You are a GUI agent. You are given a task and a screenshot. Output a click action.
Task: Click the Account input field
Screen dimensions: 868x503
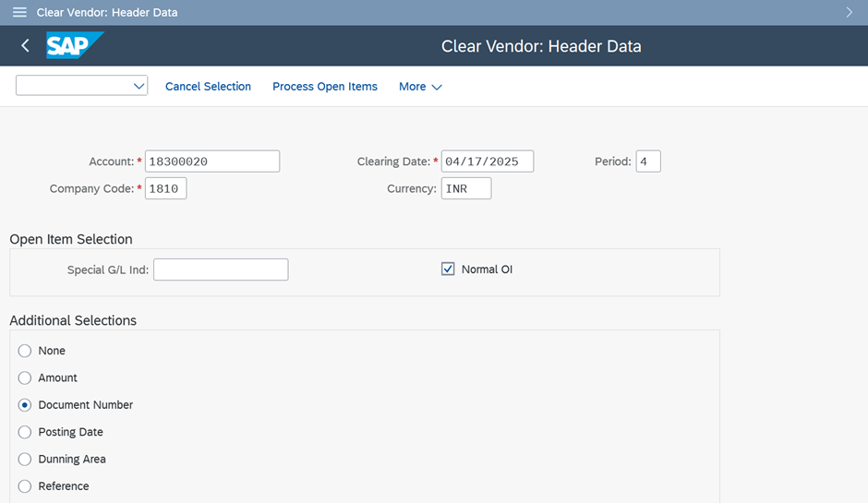[212, 161]
